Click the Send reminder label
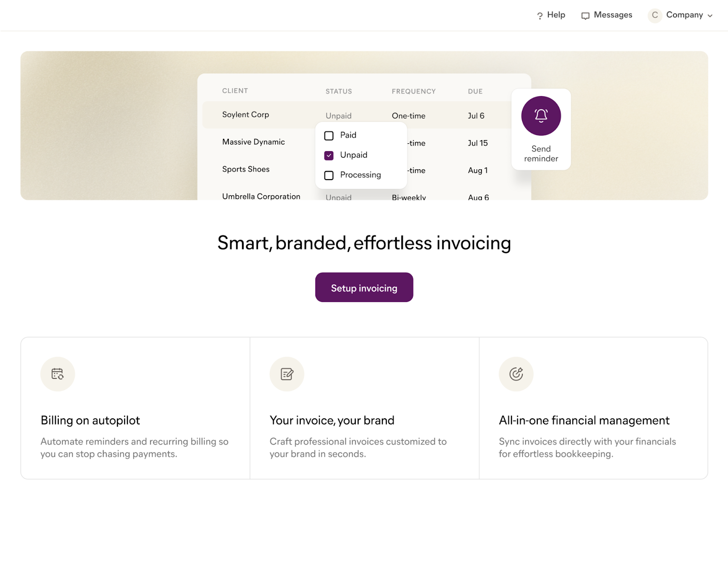Image resolution: width=728 pixels, height=574 pixels. pyautogui.click(x=541, y=154)
